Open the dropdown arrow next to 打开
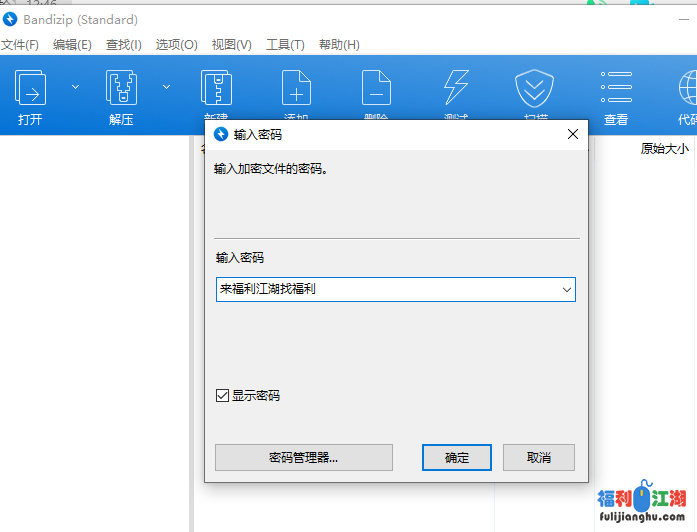The width and height of the screenshot is (697, 532). pos(75,87)
